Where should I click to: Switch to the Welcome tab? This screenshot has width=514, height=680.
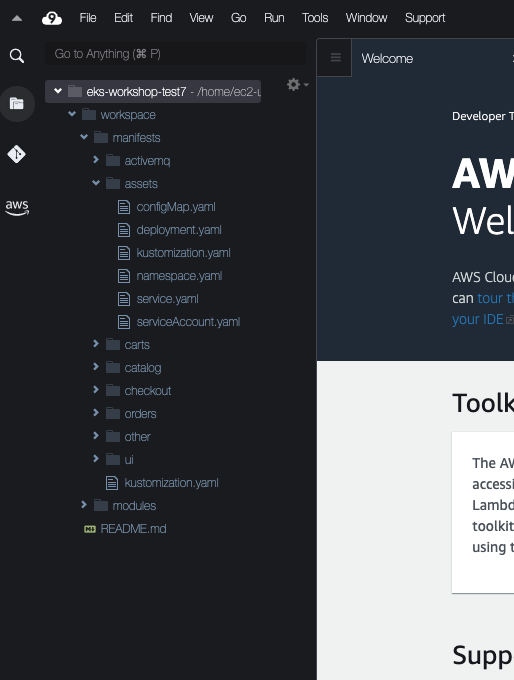point(387,59)
